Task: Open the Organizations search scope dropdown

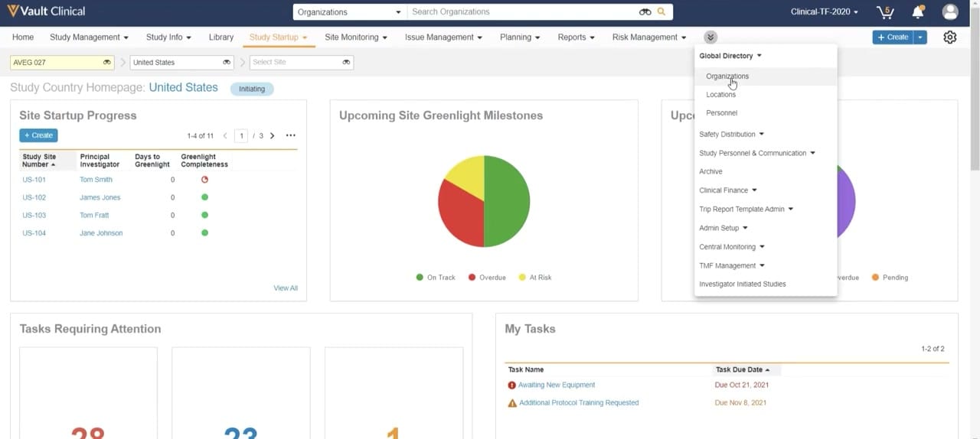Action: tap(349, 12)
